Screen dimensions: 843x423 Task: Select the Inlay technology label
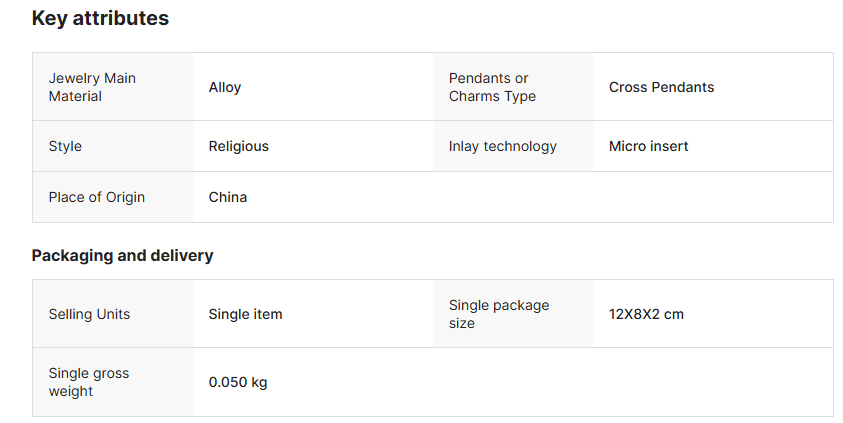click(503, 146)
